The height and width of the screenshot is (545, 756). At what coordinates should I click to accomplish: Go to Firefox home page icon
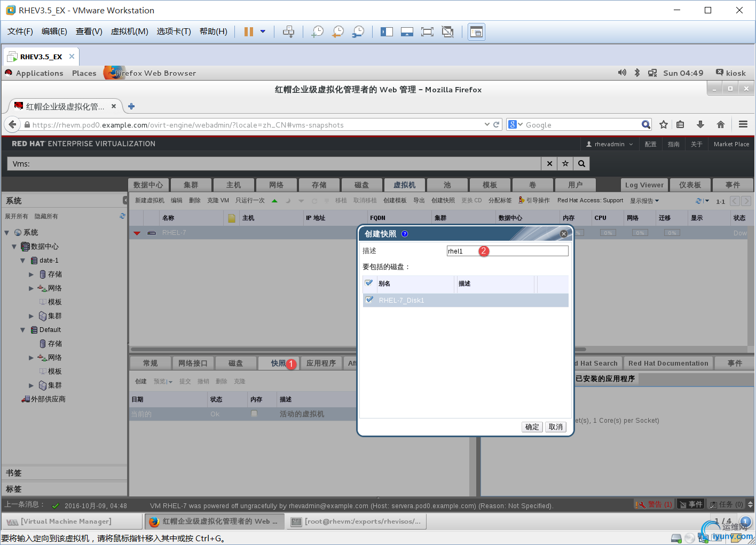pyautogui.click(x=721, y=124)
